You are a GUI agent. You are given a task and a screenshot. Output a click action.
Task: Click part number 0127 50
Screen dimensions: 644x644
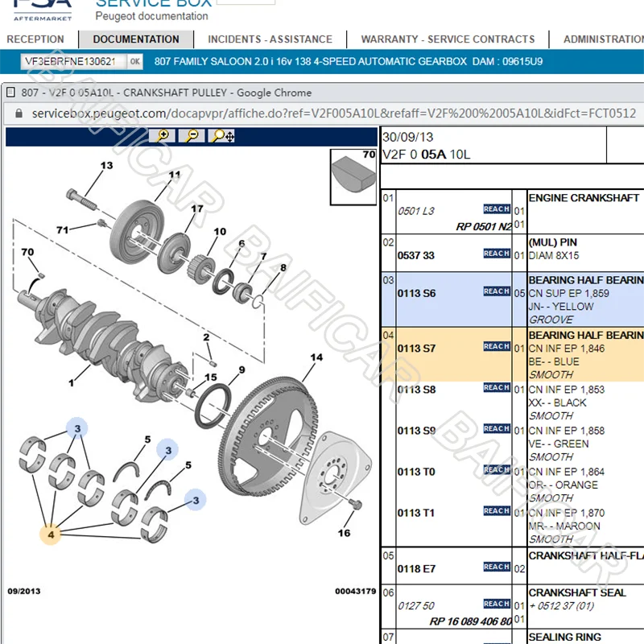click(x=415, y=605)
